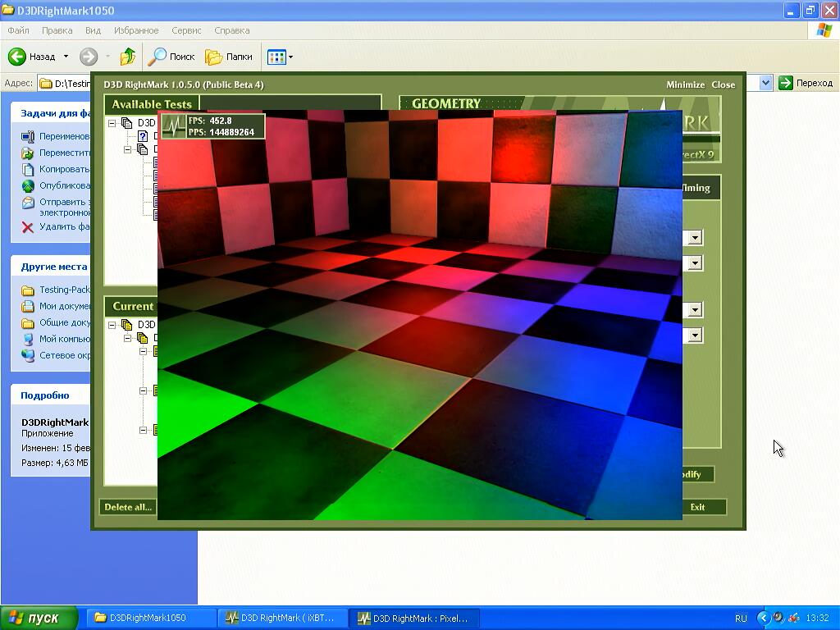
Task: Click the Delete all... button
Action: [128, 507]
